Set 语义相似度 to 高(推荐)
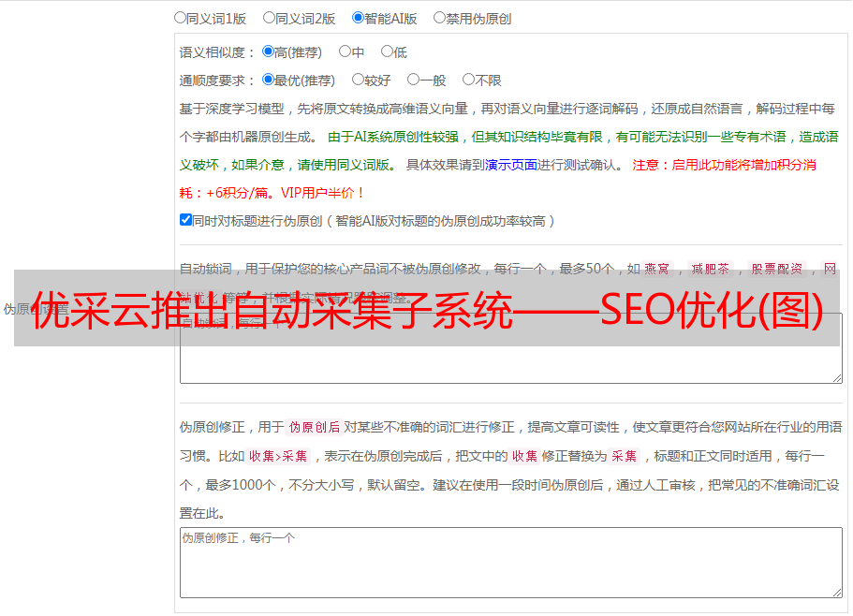Image resolution: width=853 pixels, height=616 pixels. [268, 51]
